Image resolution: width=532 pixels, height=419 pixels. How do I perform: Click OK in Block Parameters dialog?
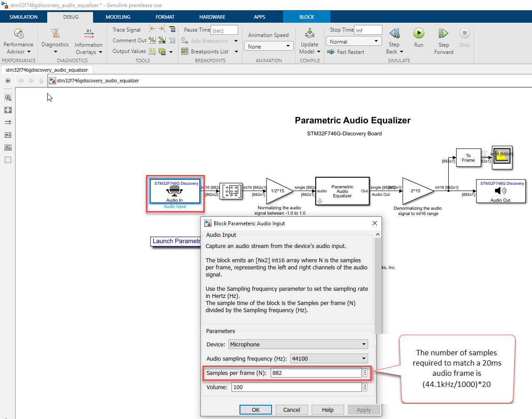coord(256,410)
